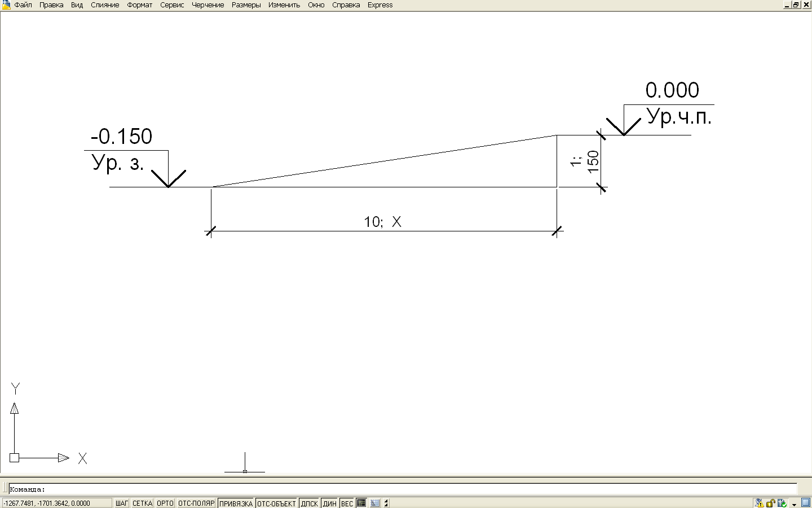Toggle СЕТКА grid display
This screenshot has height=508, width=812.
pos(143,503)
